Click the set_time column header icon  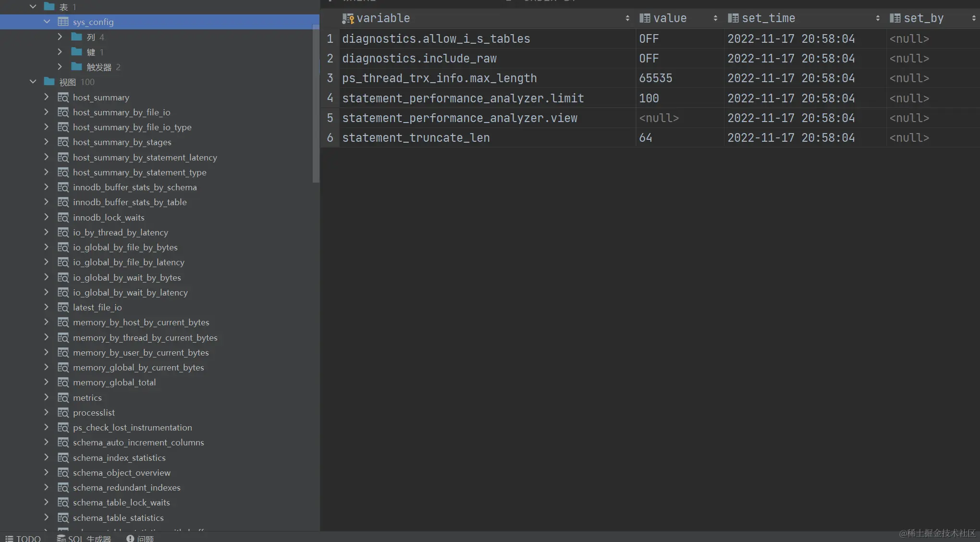pyautogui.click(x=733, y=18)
